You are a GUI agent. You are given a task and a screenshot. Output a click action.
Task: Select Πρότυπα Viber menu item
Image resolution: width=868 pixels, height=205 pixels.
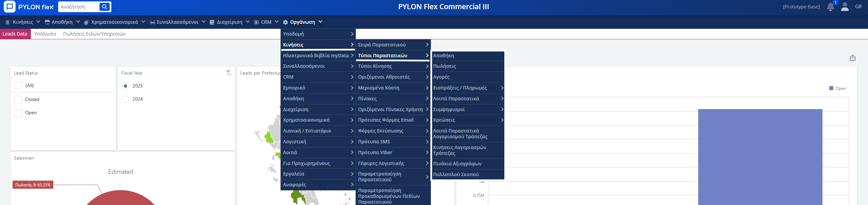click(393, 152)
